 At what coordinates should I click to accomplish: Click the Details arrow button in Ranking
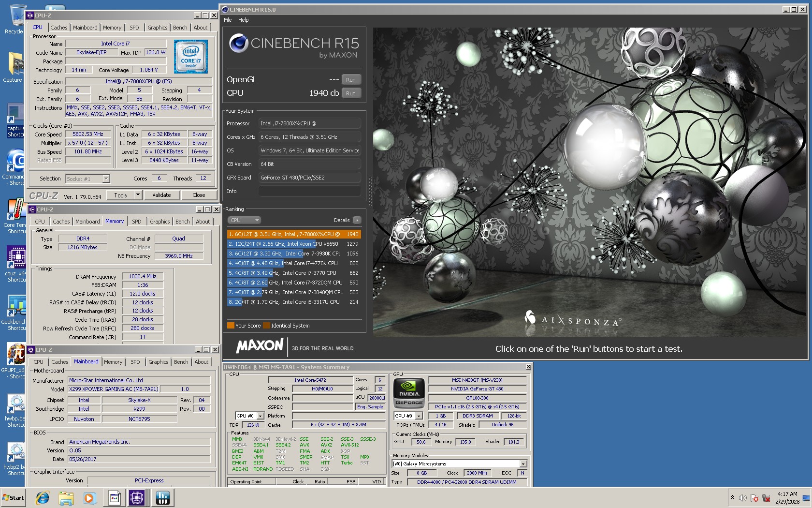click(x=357, y=220)
